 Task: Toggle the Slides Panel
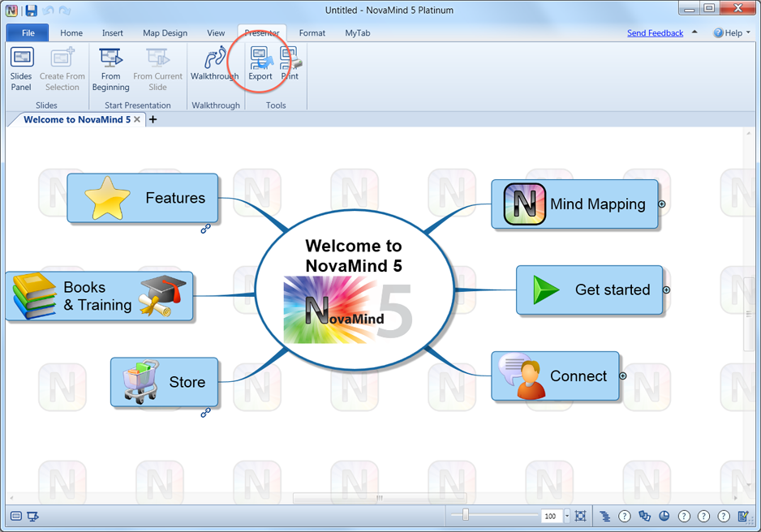pyautogui.click(x=21, y=70)
